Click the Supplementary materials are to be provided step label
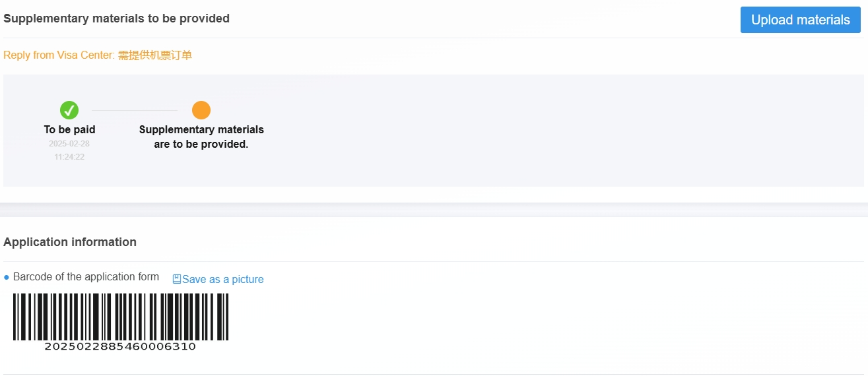 201,137
